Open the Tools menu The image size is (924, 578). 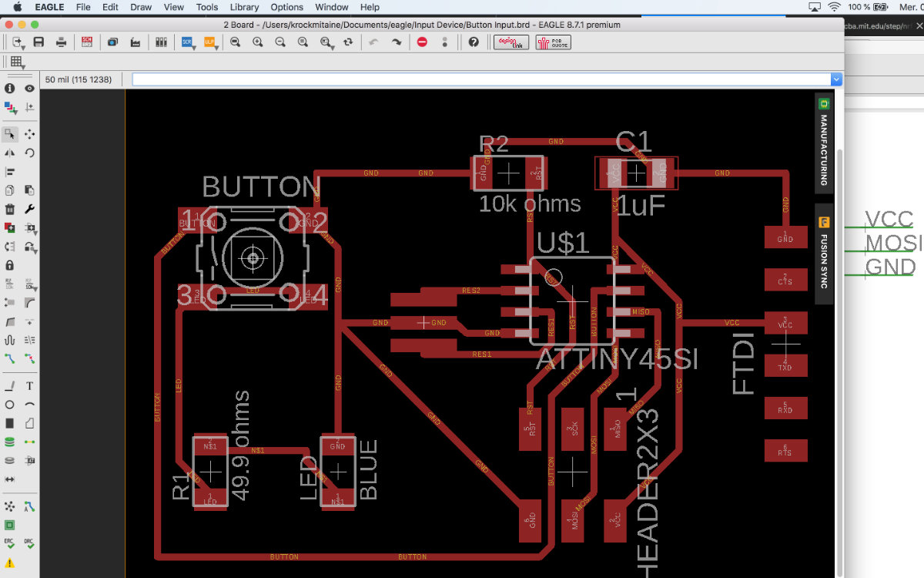tap(207, 7)
